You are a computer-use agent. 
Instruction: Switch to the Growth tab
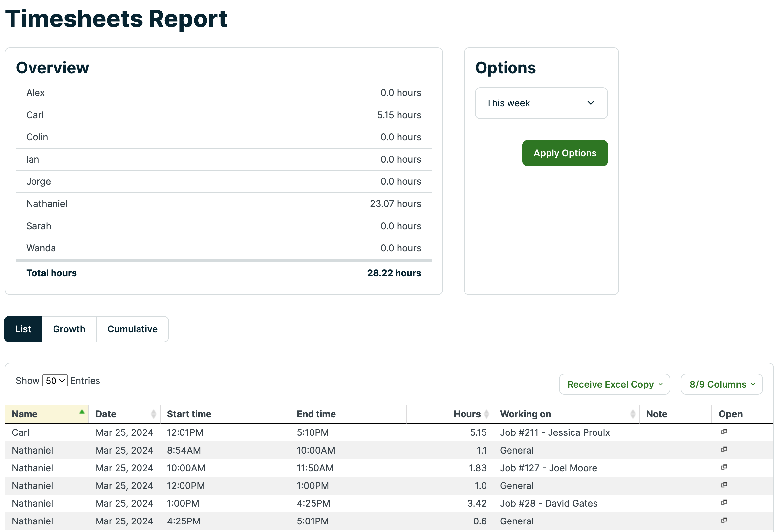(69, 329)
